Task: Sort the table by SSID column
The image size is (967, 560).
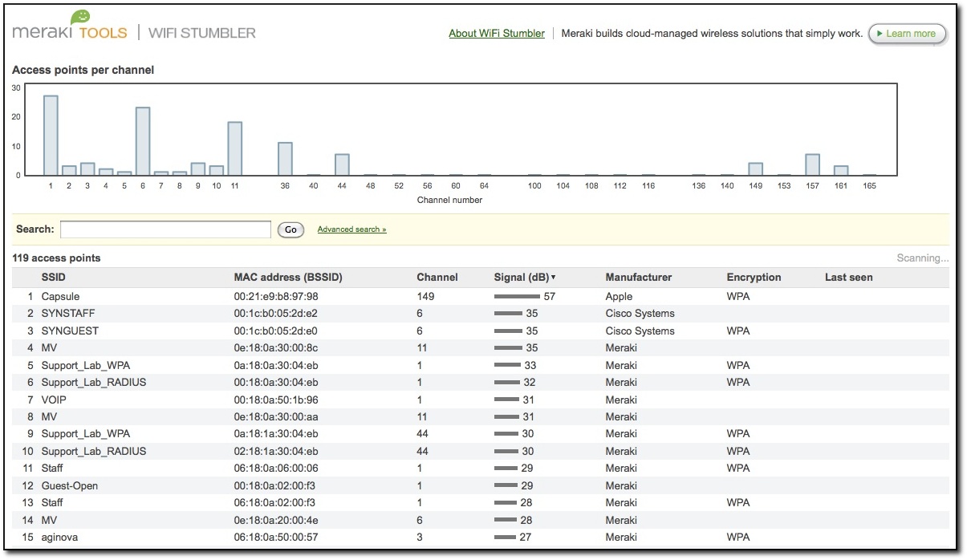Action: [x=55, y=278]
